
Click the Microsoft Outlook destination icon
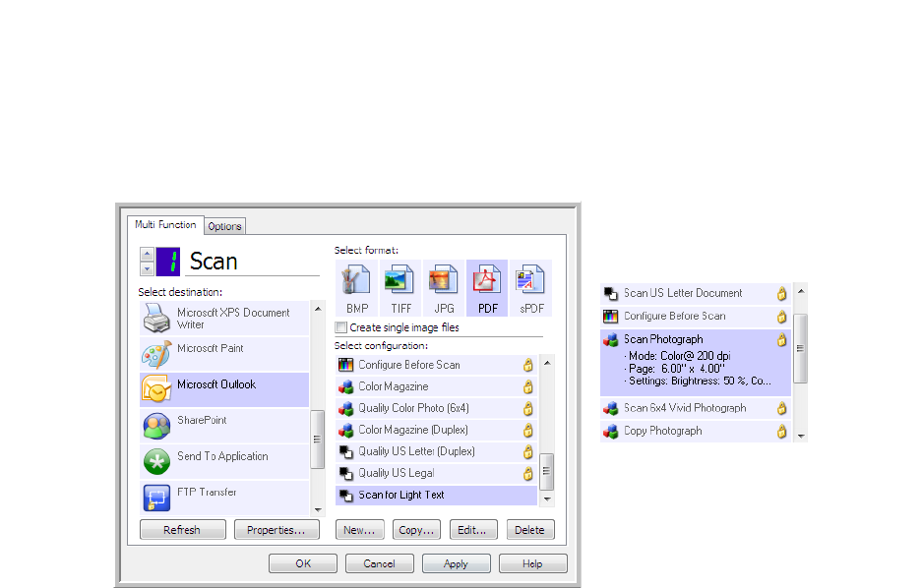(156, 389)
